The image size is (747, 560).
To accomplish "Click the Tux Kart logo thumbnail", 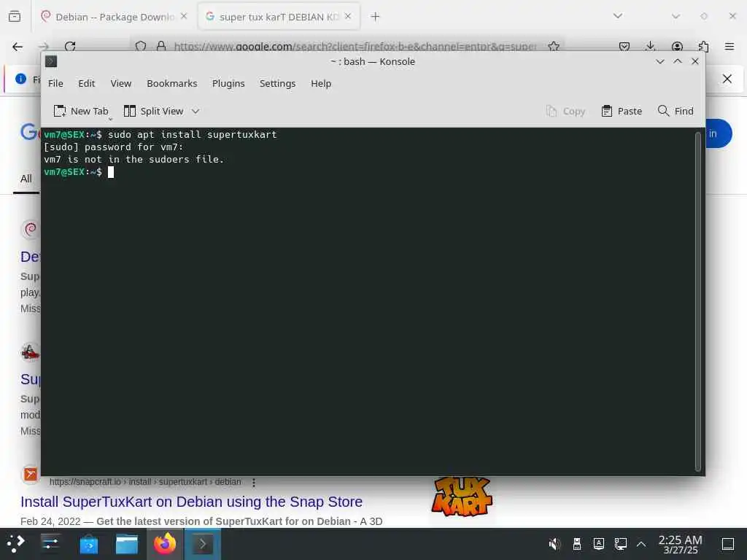I will pos(461,497).
